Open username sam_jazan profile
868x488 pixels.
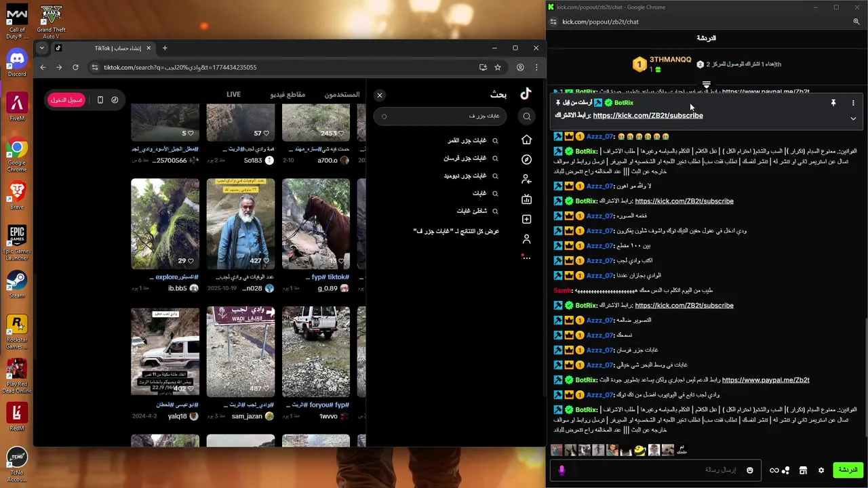(247, 416)
